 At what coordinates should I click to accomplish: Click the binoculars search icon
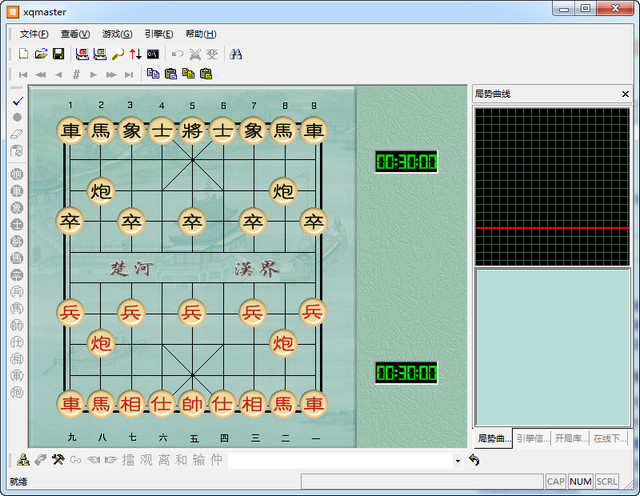point(237,53)
